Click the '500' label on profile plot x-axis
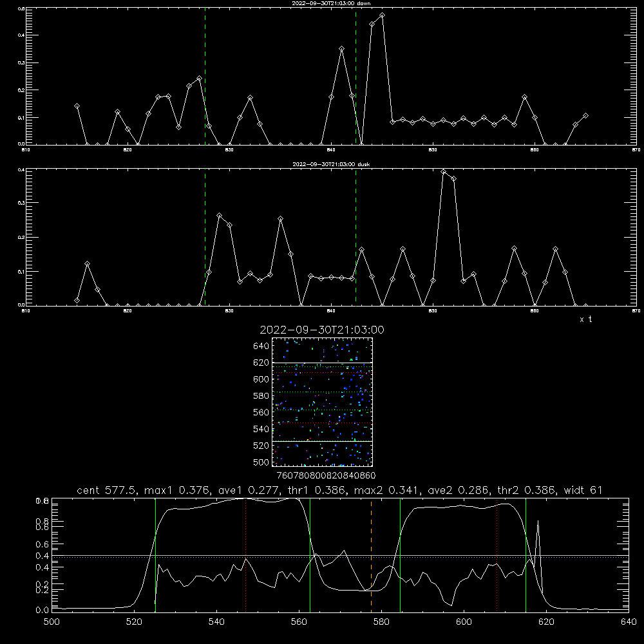 pos(52,622)
